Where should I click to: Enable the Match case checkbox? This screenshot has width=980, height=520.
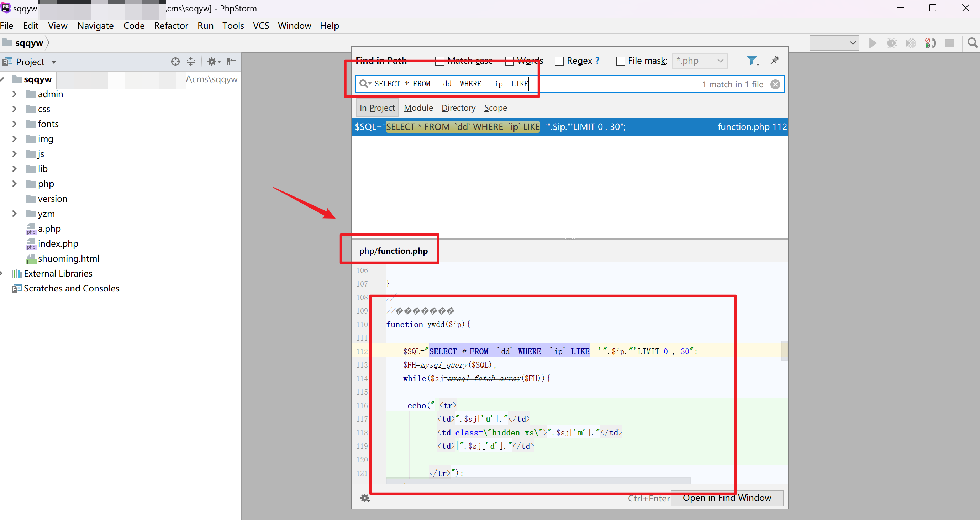(439, 61)
